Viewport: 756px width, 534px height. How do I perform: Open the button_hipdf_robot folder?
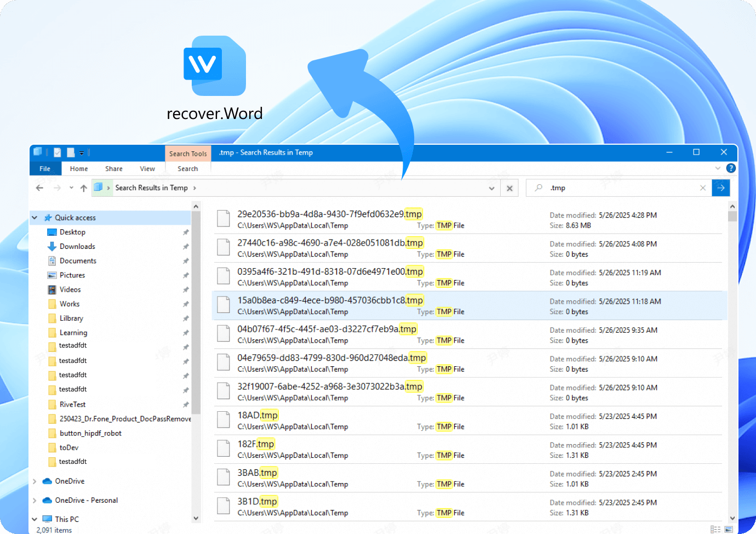[x=90, y=433]
